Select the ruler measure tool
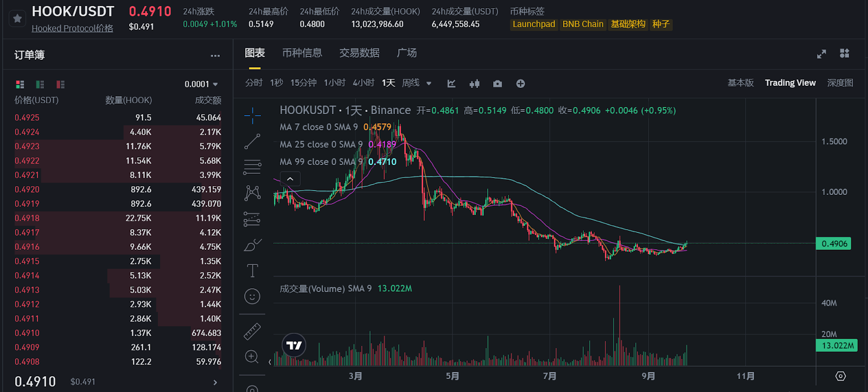 coord(252,331)
